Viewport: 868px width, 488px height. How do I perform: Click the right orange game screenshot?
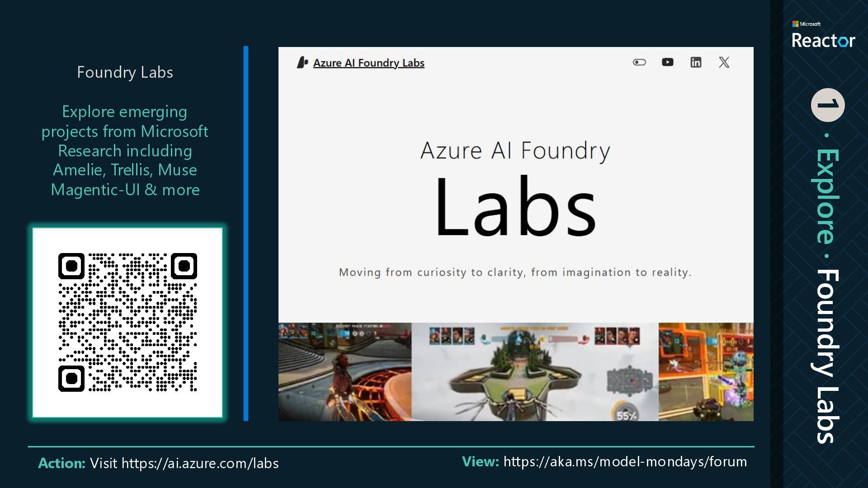point(706,372)
